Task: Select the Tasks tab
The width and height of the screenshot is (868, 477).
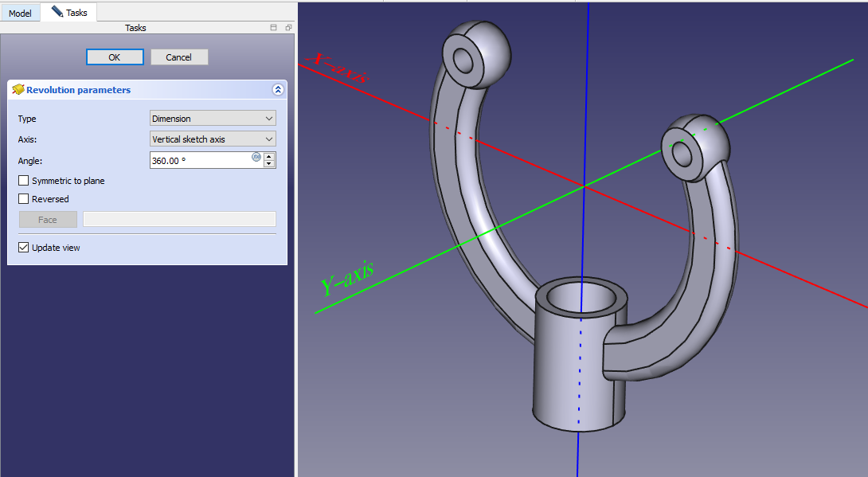Action: tap(69, 13)
